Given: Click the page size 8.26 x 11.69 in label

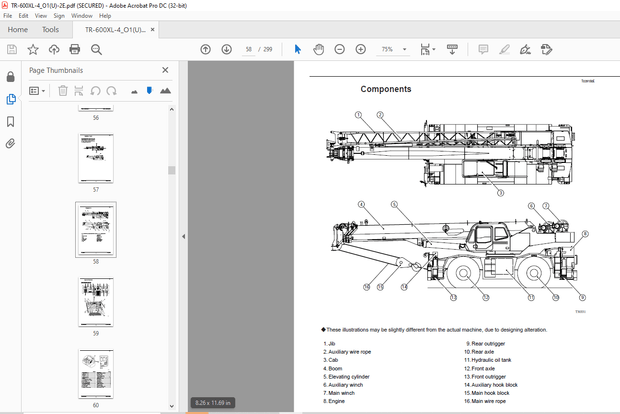Looking at the screenshot, I should click(213, 403).
